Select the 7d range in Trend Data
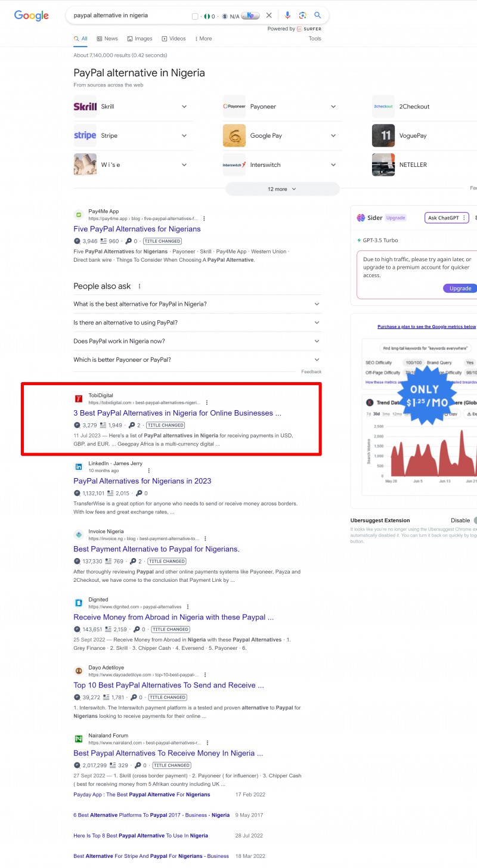 (x=368, y=414)
